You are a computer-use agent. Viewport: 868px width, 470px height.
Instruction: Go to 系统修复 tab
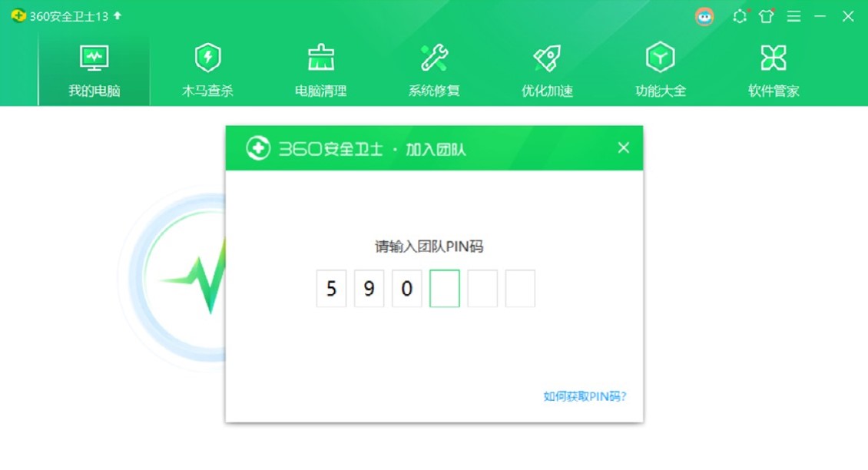434,71
